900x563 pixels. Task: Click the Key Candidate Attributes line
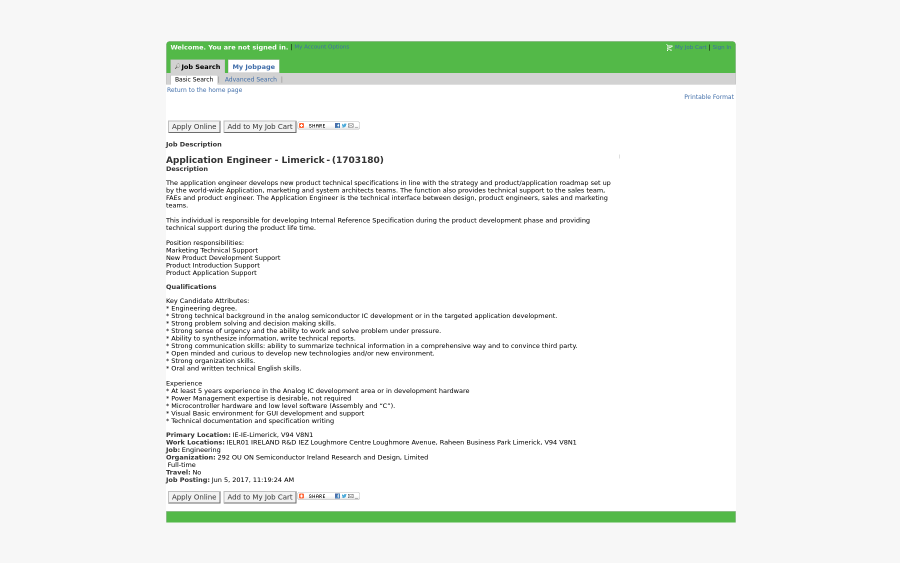coord(207,300)
